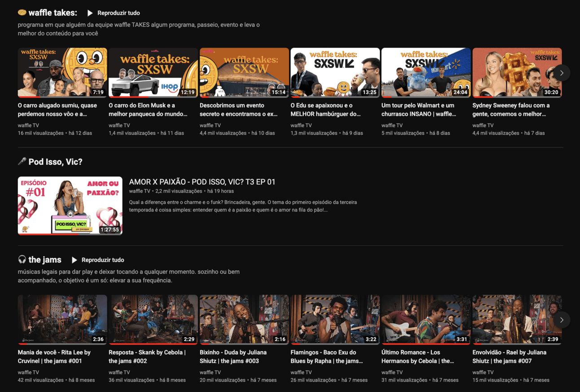Click waffle TV channel under AMOR X PAIXÃO episode
Image resolution: width=580 pixels, height=392 pixels.
tap(140, 191)
